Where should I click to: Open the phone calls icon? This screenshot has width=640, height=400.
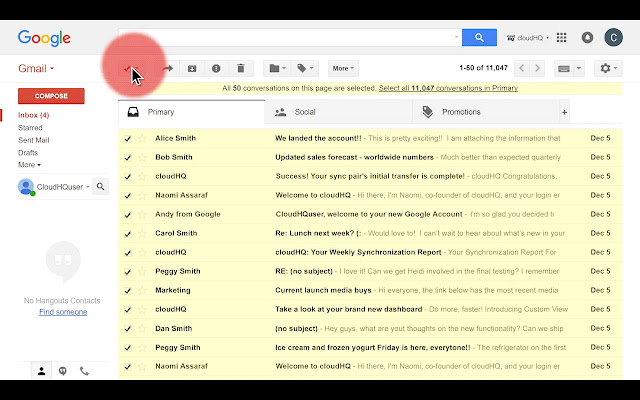[x=84, y=371]
